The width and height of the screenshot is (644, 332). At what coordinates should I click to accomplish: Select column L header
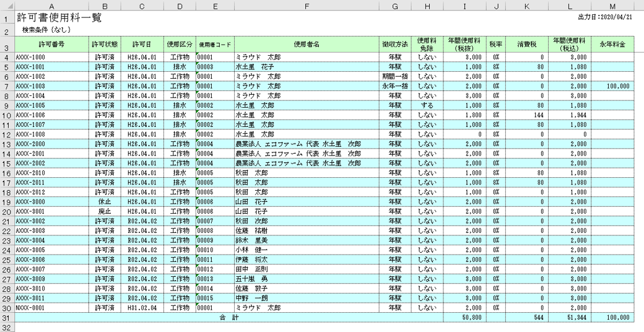(570, 6)
